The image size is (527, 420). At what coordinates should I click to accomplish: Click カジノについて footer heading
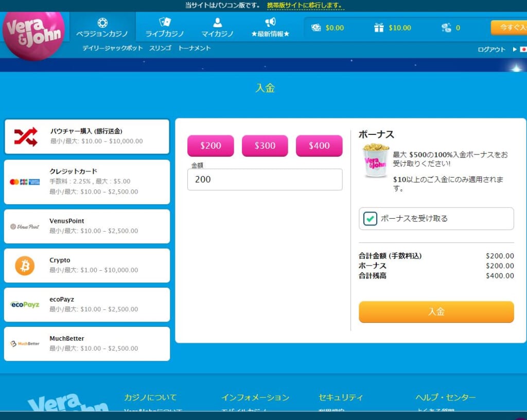[151, 397]
